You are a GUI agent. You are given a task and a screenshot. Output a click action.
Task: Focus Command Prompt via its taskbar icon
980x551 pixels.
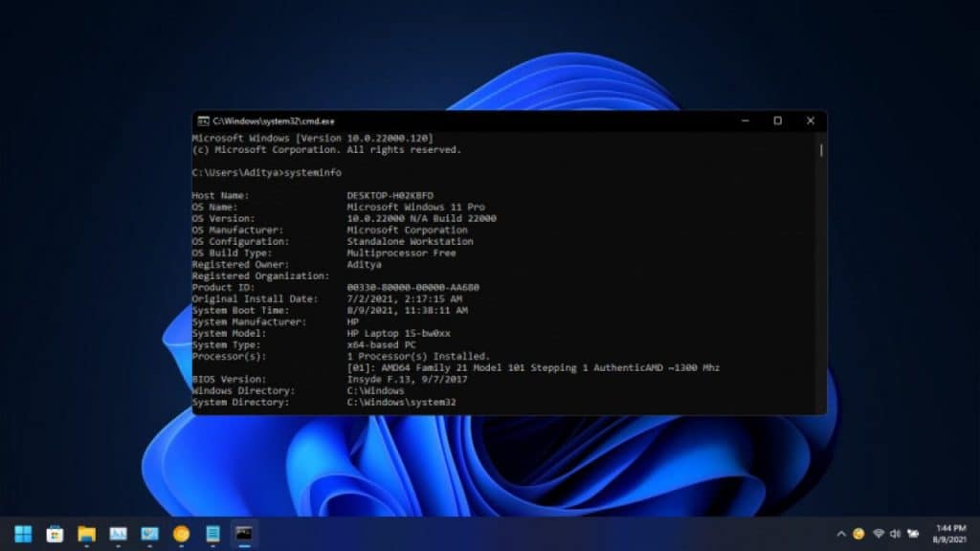(244, 534)
